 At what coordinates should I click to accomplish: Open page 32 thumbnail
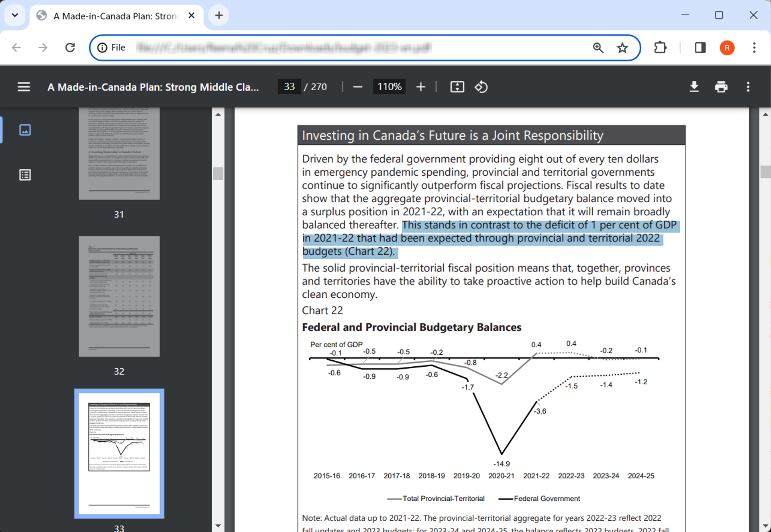[x=119, y=296]
